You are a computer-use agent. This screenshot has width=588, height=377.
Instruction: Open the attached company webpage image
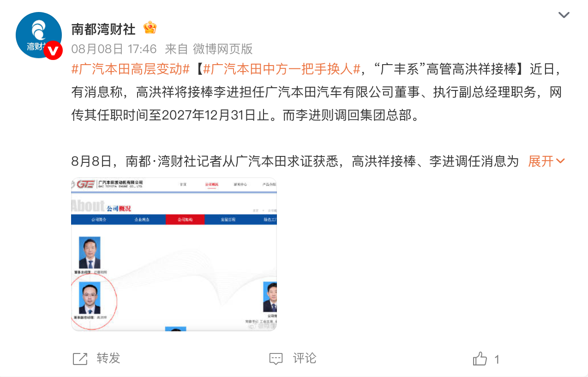174,254
